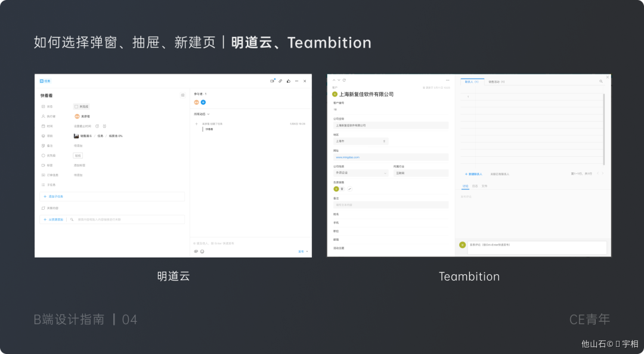Click the previous page arrow in pagination

pyautogui.click(x=597, y=173)
